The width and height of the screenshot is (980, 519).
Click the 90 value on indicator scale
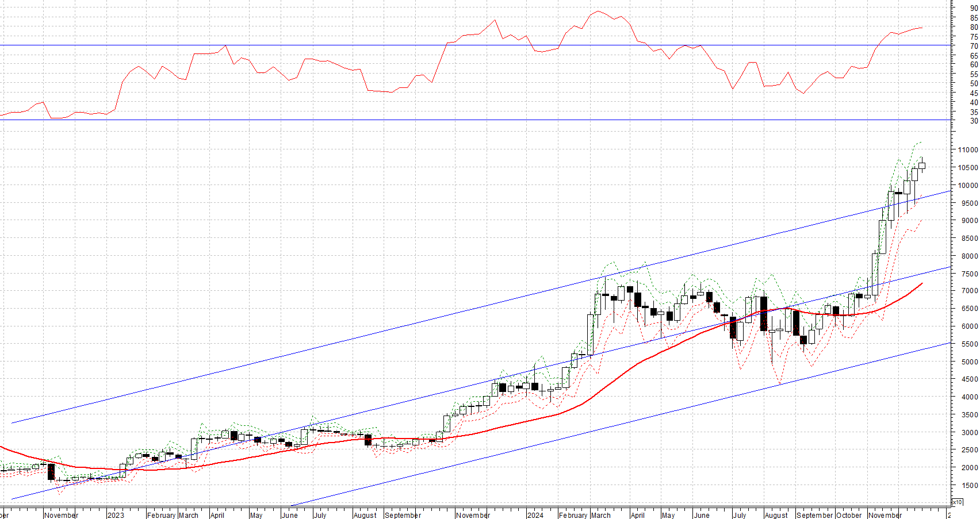coord(974,9)
